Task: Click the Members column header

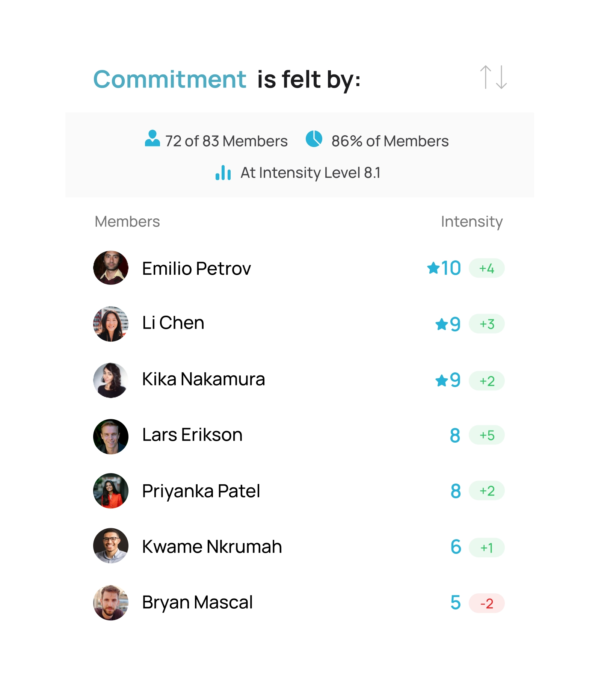Action: coord(127,222)
